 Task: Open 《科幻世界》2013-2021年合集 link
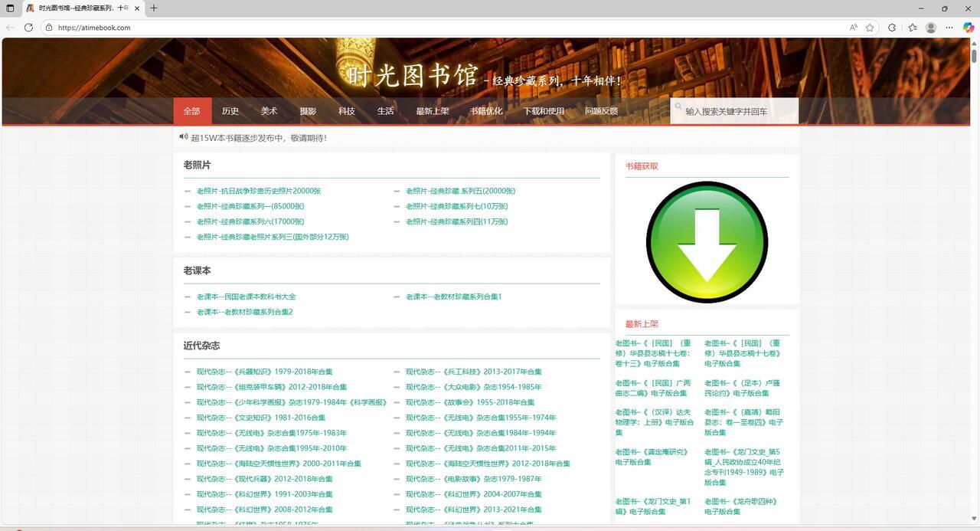(x=474, y=510)
